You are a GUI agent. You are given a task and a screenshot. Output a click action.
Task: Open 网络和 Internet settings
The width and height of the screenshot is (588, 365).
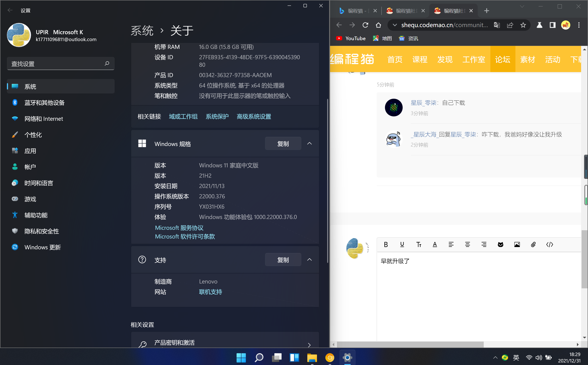click(61, 119)
